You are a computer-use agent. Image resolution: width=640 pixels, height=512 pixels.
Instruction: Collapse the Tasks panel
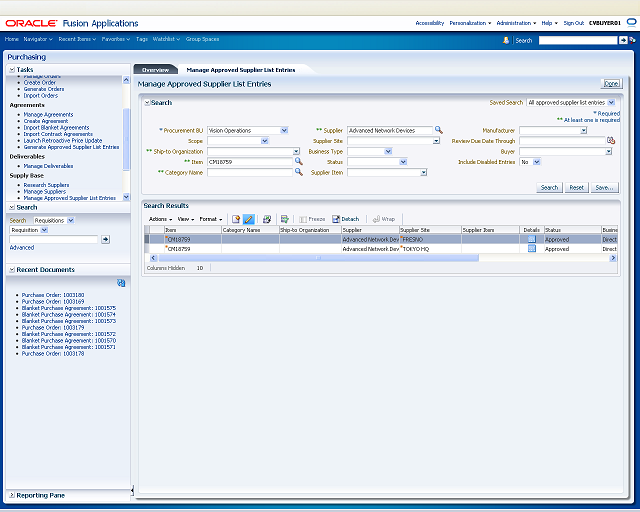(x=12, y=70)
